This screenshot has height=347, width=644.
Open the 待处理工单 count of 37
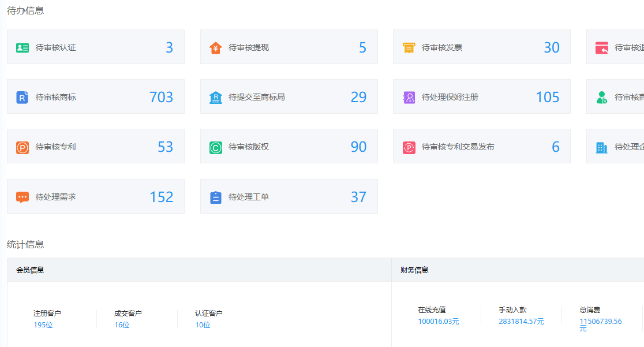358,197
